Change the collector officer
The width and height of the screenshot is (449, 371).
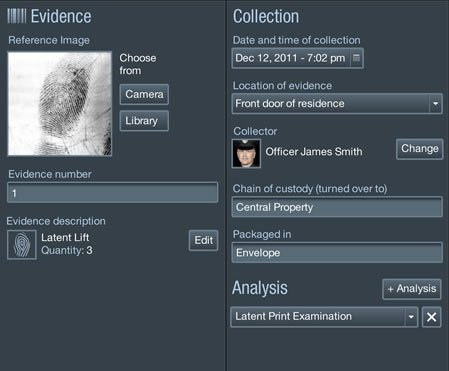click(420, 149)
